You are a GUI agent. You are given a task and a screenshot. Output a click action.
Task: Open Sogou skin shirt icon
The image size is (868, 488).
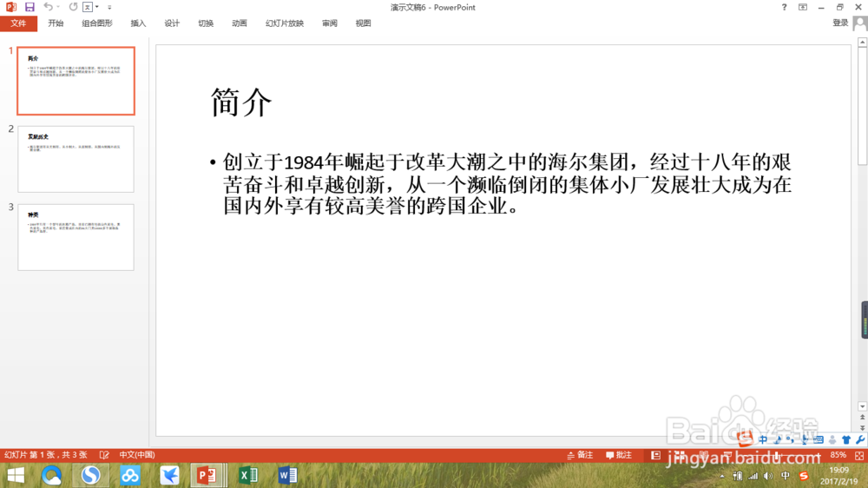coord(845,440)
